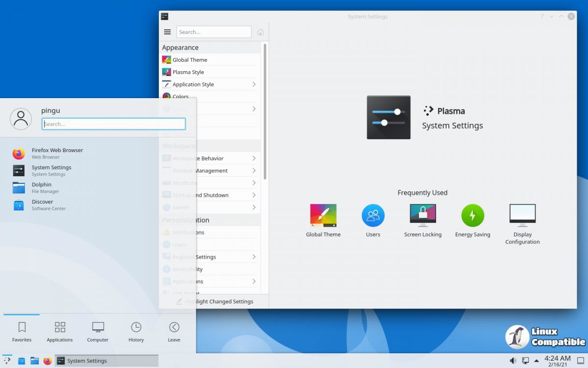Open the Users frequently used icon

tap(373, 220)
